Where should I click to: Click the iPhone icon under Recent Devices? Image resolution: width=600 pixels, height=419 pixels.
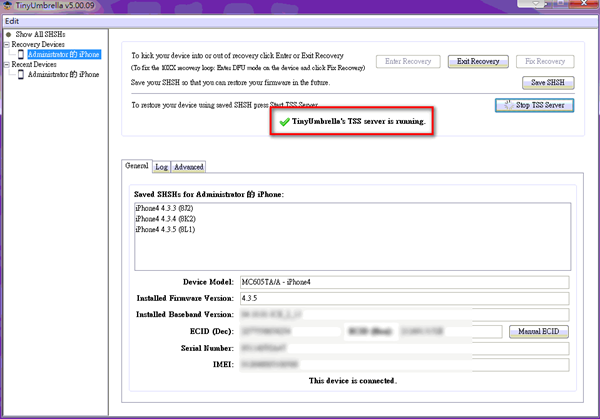pos(21,74)
